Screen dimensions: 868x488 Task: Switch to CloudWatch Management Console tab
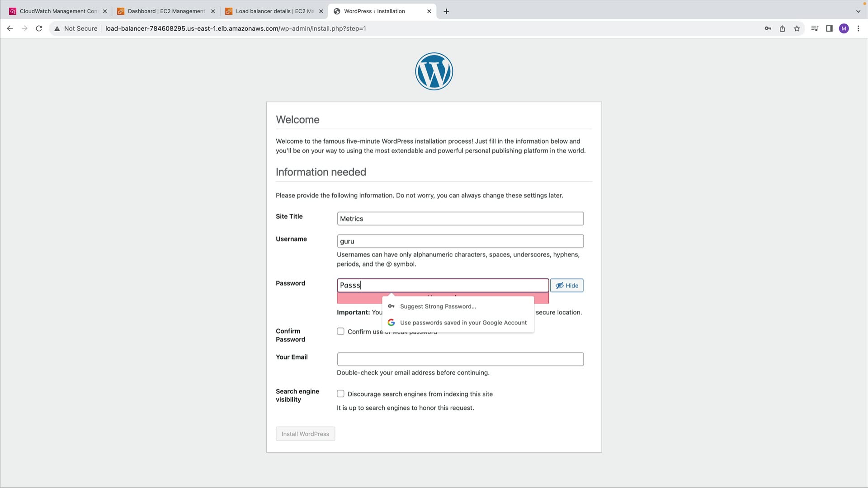[x=58, y=11]
